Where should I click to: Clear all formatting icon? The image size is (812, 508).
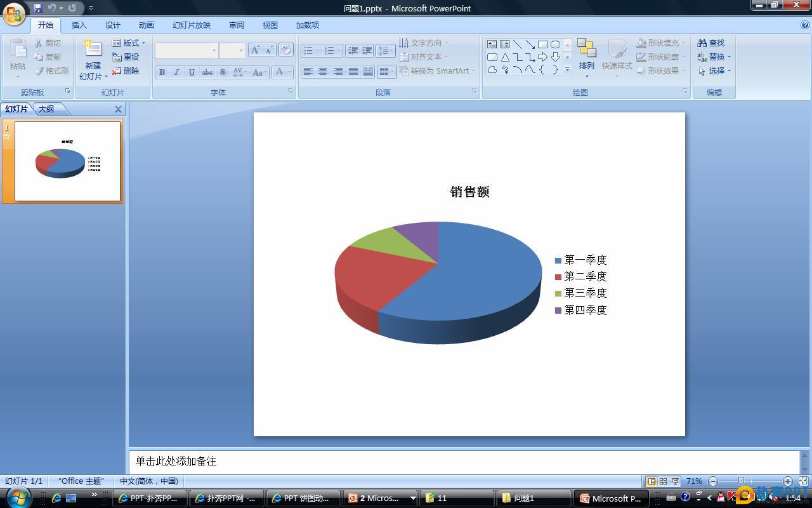(286, 50)
